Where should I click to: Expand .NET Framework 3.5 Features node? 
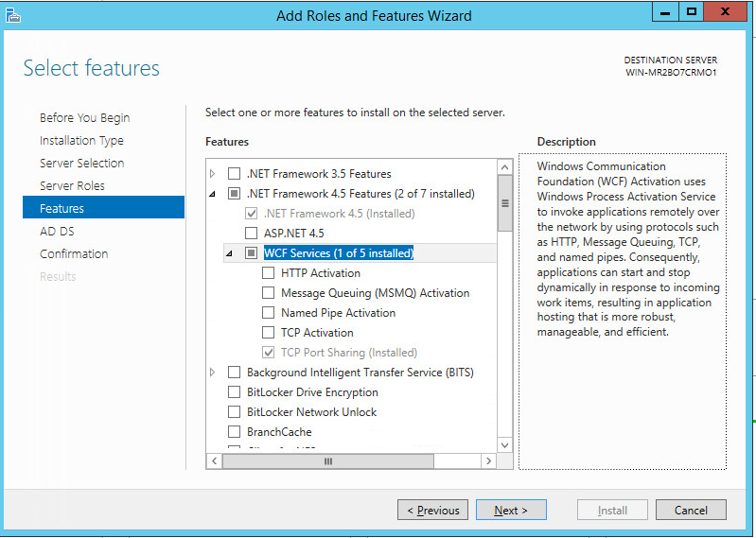(213, 174)
